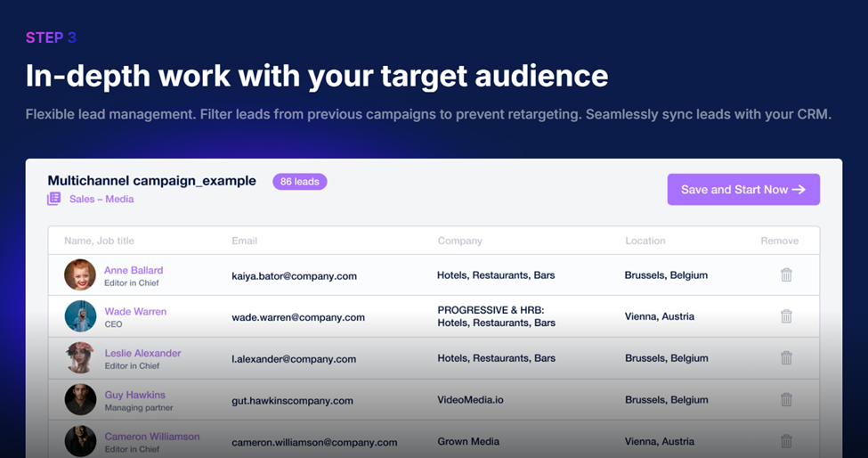868x458 pixels.
Task: Click the Email column header
Action: pos(245,241)
